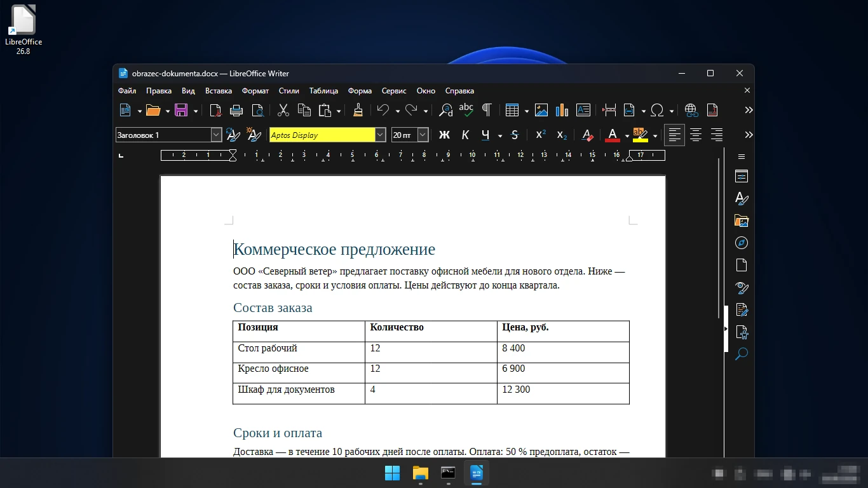
Task: Expand the Aptos Display font list arrow
Action: coord(380,135)
